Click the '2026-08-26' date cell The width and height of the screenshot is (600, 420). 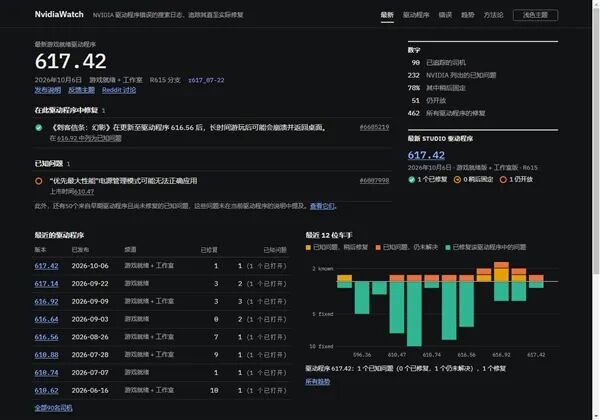click(90, 337)
